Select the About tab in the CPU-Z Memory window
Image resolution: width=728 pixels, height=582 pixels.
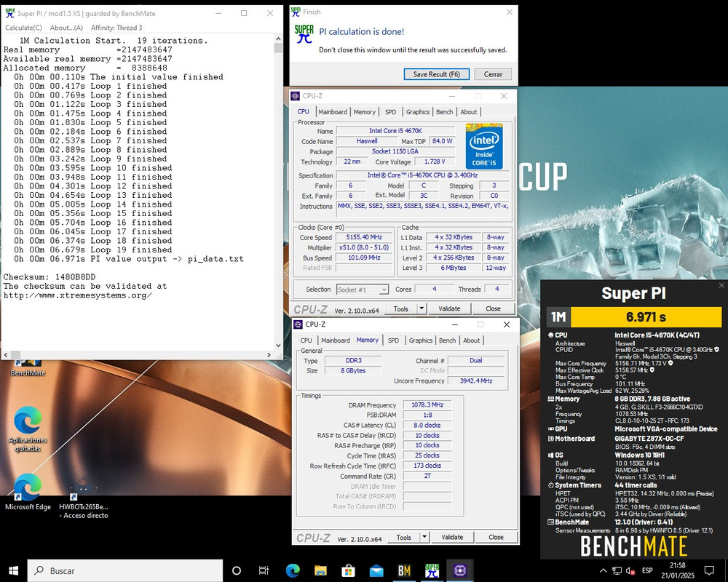click(x=472, y=340)
